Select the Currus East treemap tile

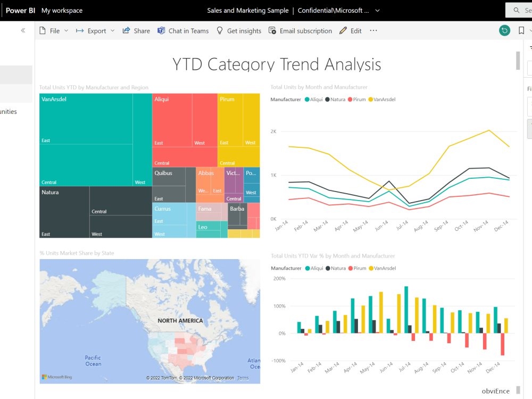[x=169, y=214]
